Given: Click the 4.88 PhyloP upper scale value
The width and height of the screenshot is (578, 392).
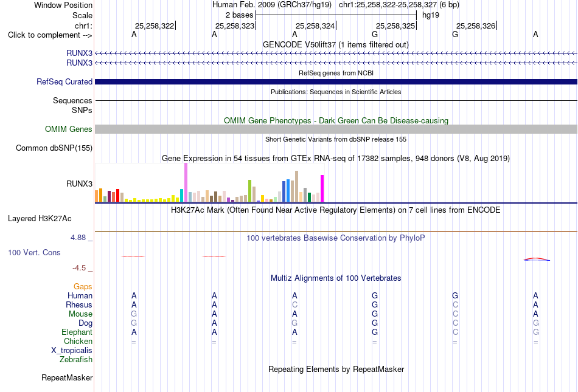Looking at the screenshot, I should point(78,238).
